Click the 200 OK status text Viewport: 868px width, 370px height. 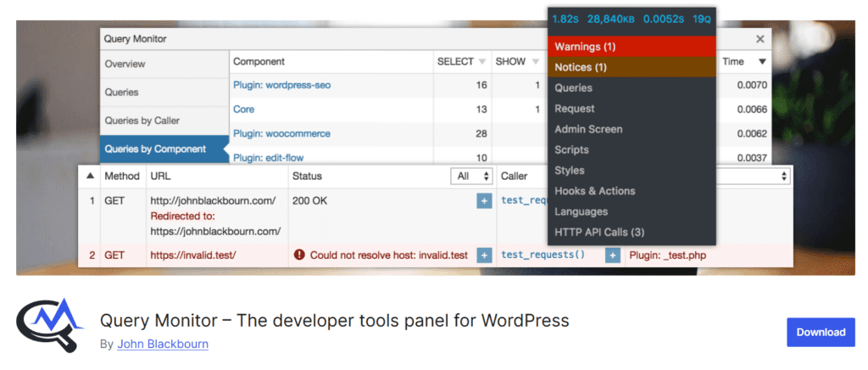pyautogui.click(x=309, y=201)
